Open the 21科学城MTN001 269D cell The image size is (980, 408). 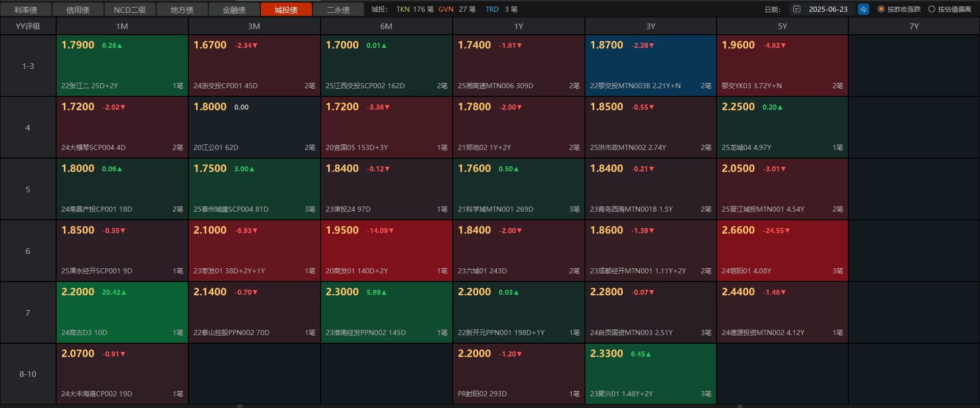click(x=519, y=189)
